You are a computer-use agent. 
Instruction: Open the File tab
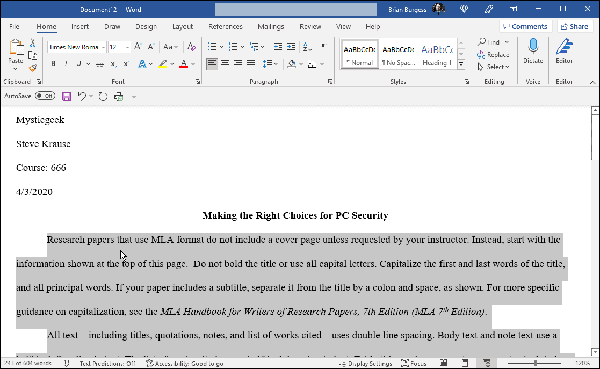coord(14,26)
